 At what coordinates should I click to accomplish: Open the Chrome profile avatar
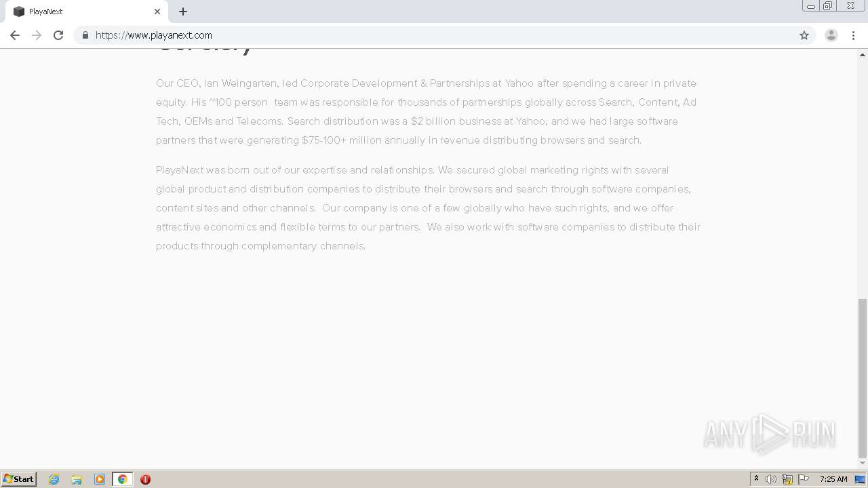point(831,35)
